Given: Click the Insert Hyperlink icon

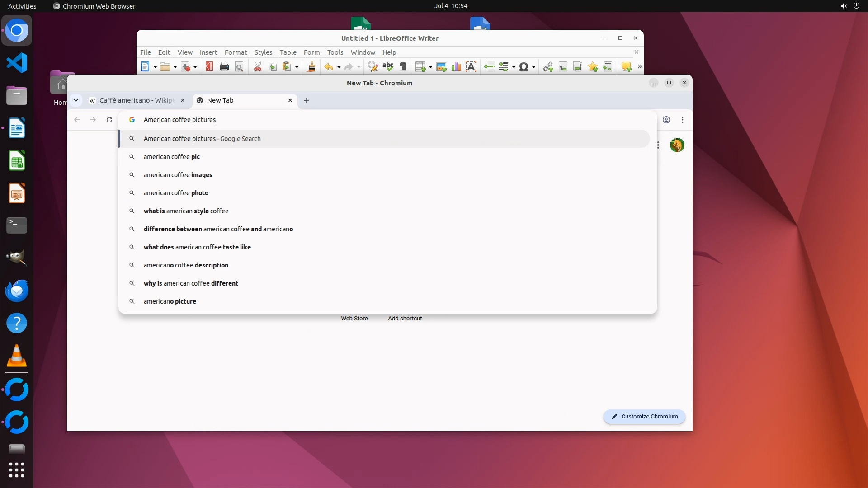Looking at the screenshot, I should [548, 67].
